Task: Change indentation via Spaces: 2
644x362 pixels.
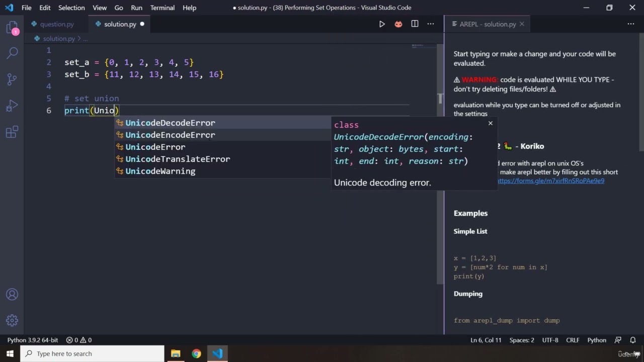Action: (522, 340)
